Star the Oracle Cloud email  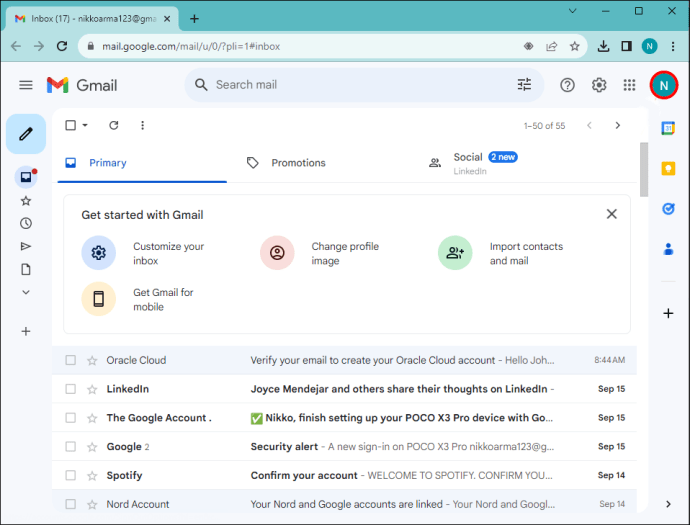(92, 361)
